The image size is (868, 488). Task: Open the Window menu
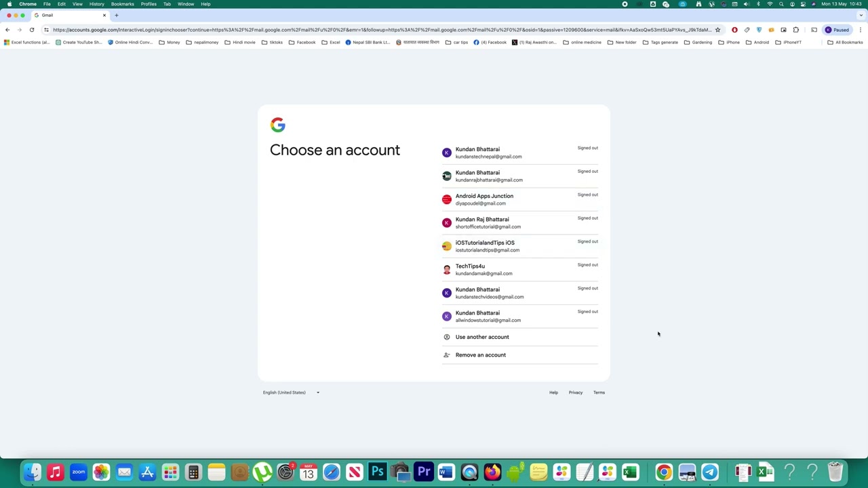pos(186,4)
